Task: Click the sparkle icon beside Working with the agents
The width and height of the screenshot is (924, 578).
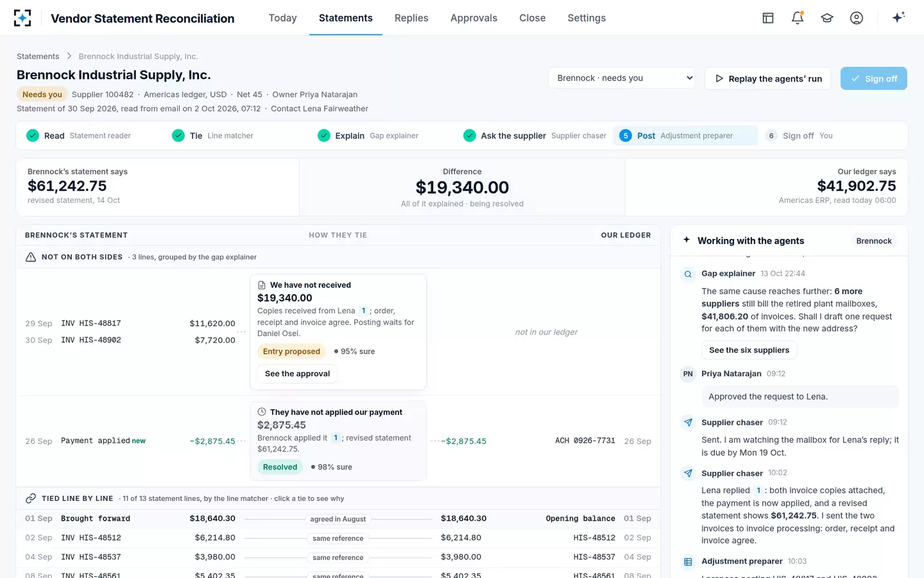Action: point(687,240)
